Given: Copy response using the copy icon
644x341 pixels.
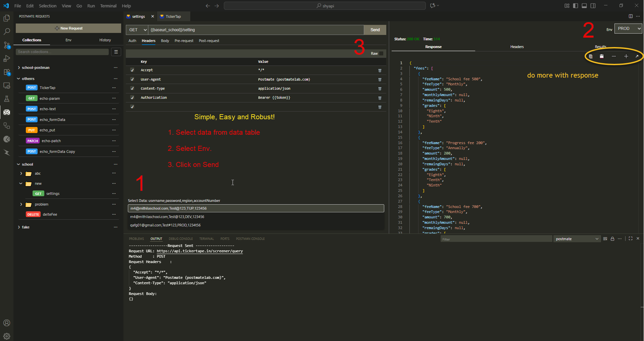Looking at the screenshot, I should click(x=591, y=56).
